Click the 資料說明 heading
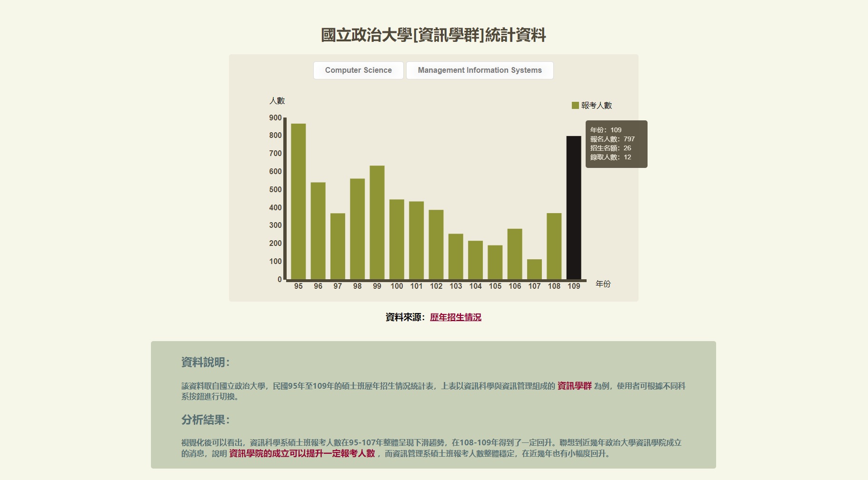 (x=206, y=362)
